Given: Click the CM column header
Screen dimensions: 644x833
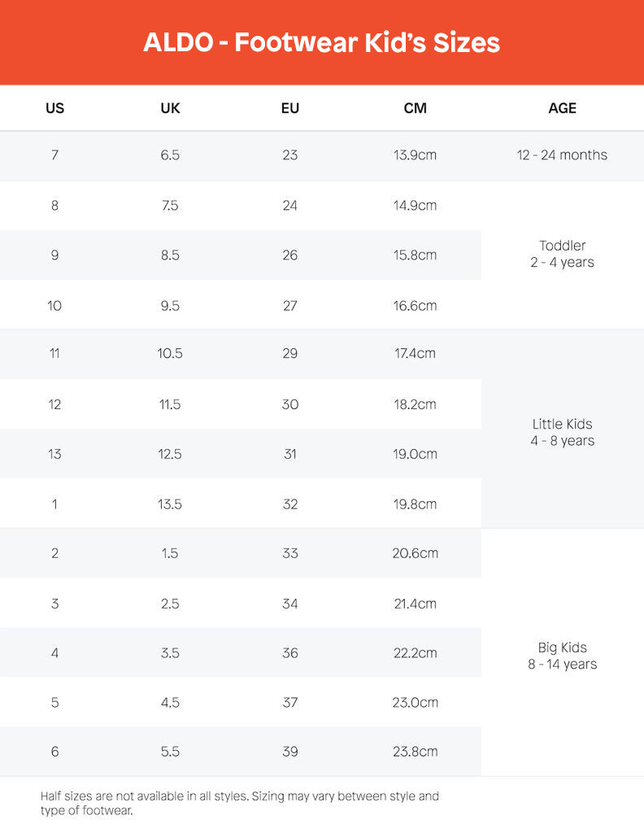Looking at the screenshot, I should tap(415, 108).
